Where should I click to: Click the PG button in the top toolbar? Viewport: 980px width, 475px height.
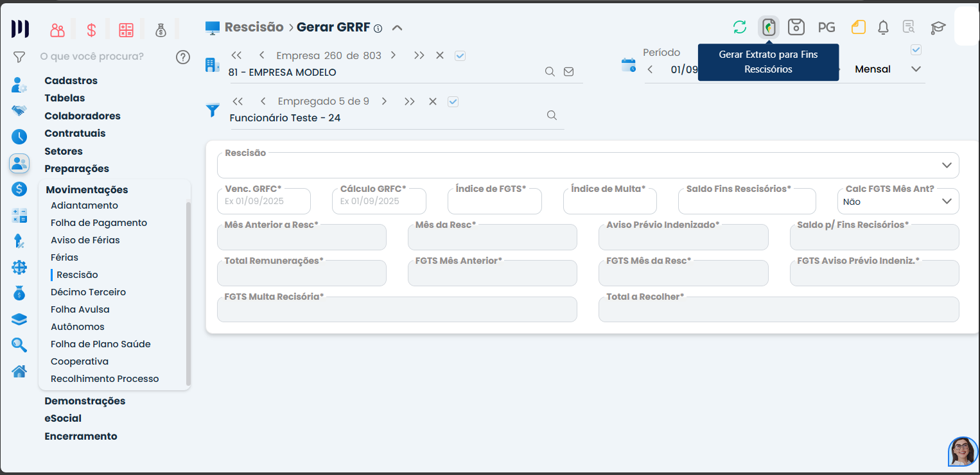pos(827,28)
